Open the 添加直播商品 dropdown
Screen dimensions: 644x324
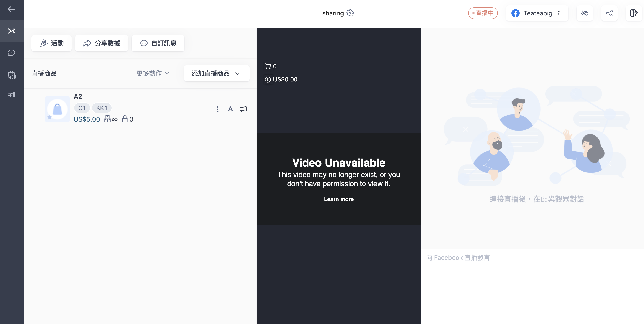pos(216,73)
